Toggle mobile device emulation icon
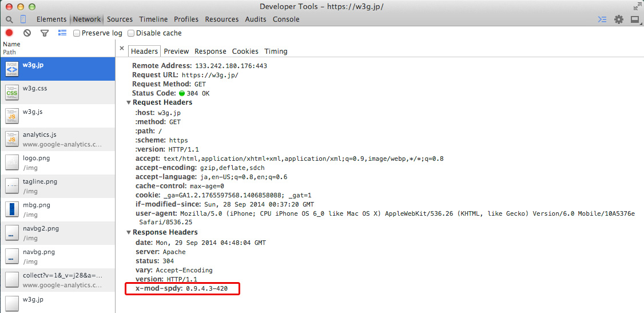The width and height of the screenshot is (644, 313). pyautogui.click(x=23, y=19)
